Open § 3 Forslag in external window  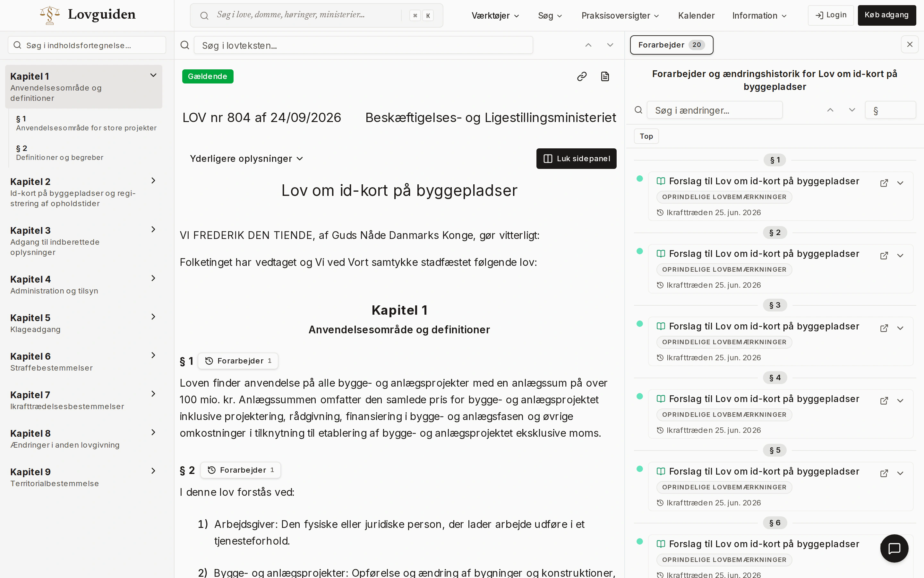point(884,328)
